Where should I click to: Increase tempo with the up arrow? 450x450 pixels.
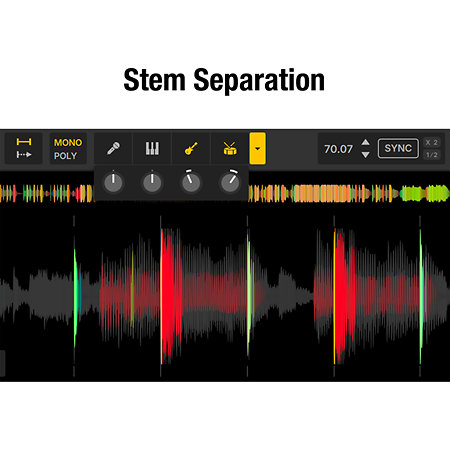click(366, 142)
